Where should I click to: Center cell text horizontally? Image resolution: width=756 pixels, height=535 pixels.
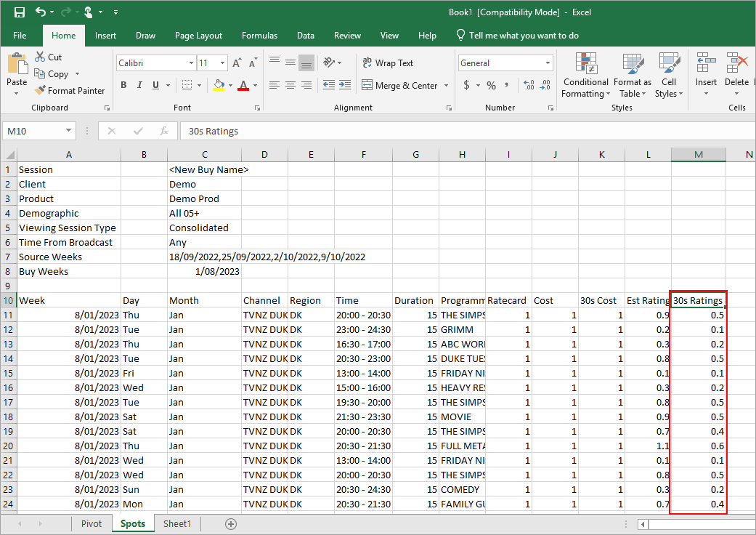pos(290,85)
